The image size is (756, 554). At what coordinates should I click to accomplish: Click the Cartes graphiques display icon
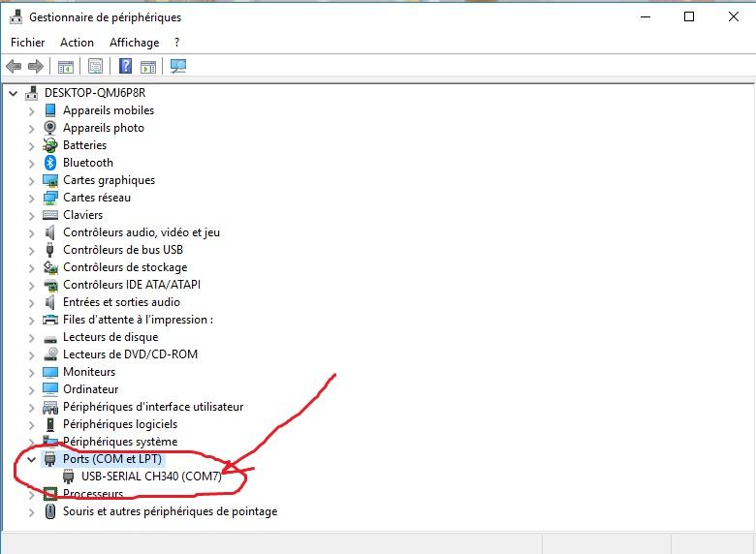pos(50,180)
